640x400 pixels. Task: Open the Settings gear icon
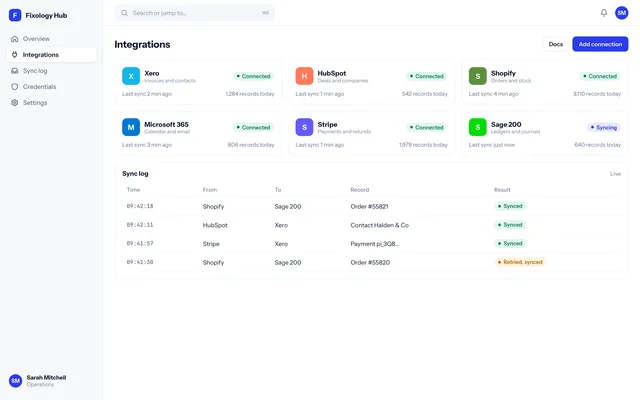(15, 102)
